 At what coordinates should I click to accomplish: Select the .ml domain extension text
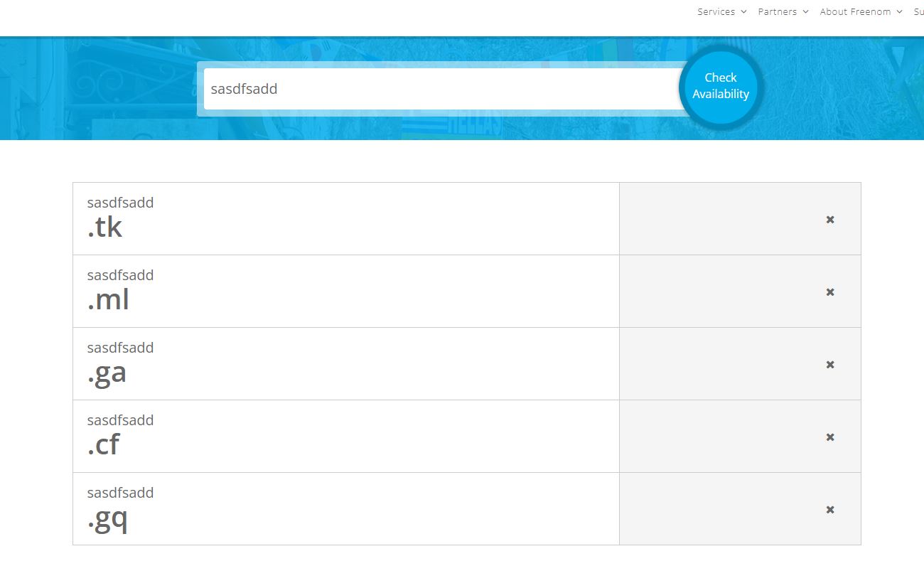(108, 299)
